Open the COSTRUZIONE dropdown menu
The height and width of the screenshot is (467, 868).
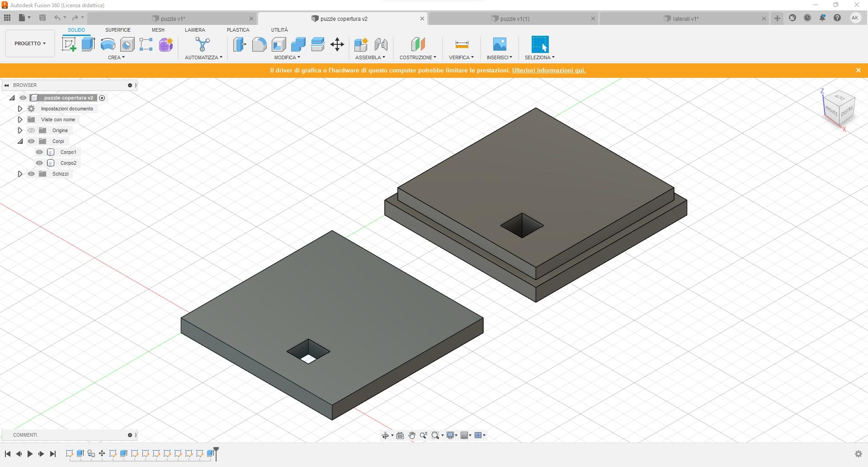click(418, 57)
